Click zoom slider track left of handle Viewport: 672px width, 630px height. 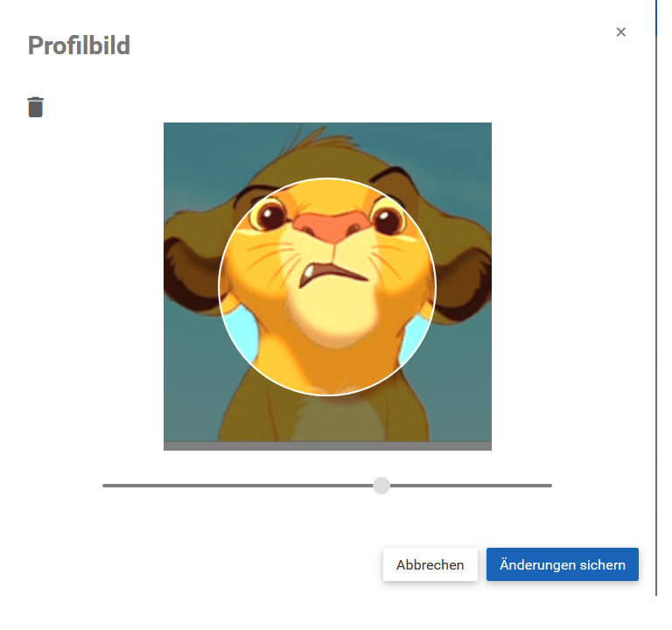(237, 486)
